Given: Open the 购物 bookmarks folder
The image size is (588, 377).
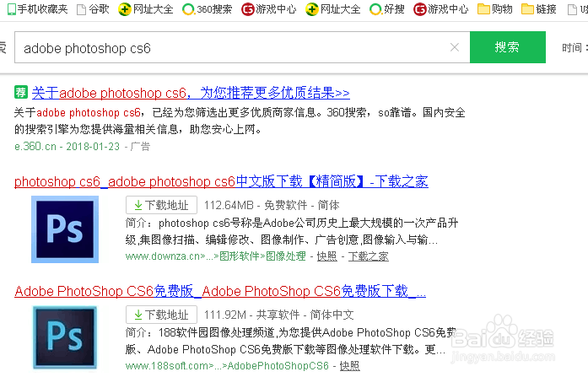Looking at the screenshot, I should pyautogui.click(x=495, y=9).
